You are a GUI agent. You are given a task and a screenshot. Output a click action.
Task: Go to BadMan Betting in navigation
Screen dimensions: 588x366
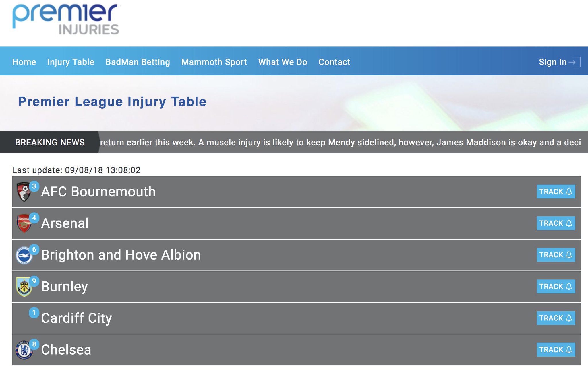[138, 62]
